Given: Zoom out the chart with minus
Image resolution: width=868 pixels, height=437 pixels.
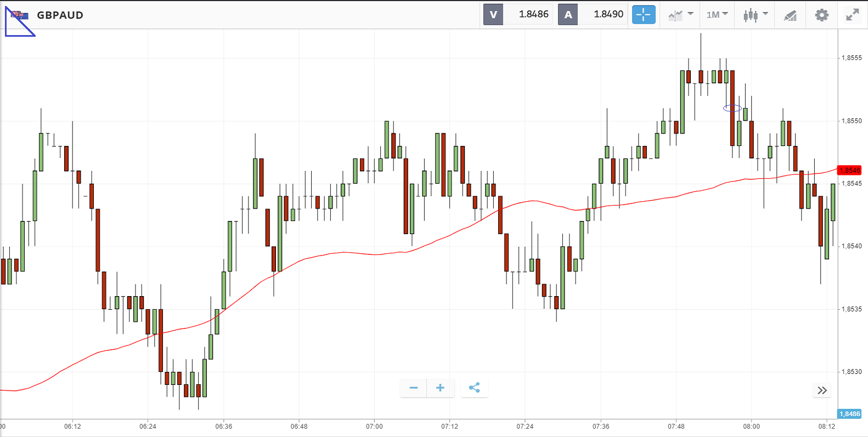Looking at the screenshot, I should (414, 388).
